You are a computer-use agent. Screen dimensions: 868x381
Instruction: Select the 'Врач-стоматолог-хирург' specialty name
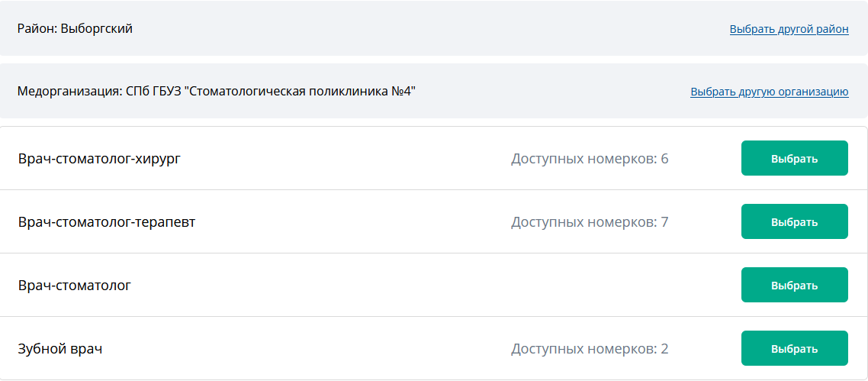coord(99,159)
